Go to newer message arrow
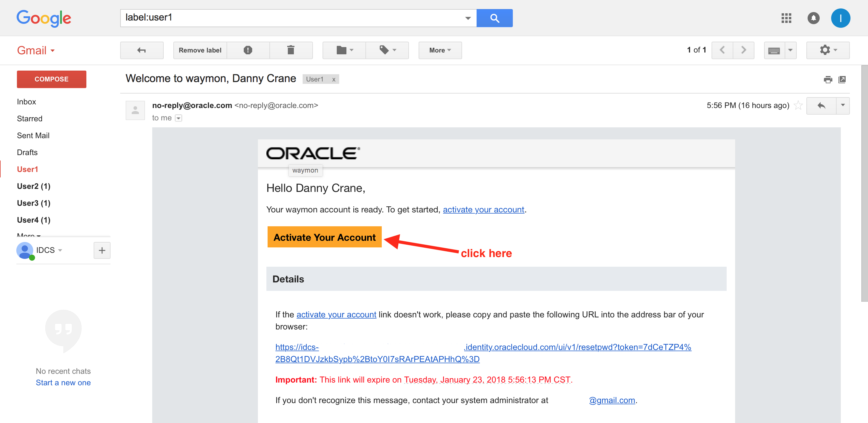868x423 pixels. [x=722, y=50]
